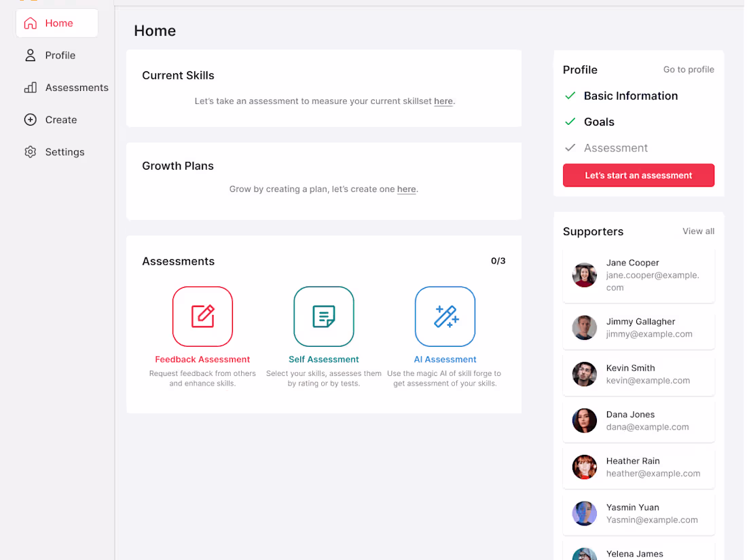747x560 pixels.
Task: Click the 0/3 assessments progress indicator
Action: point(498,260)
